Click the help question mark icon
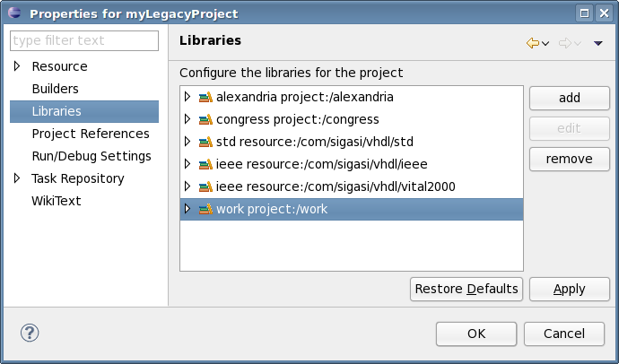The image size is (619, 364). coord(30,333)
